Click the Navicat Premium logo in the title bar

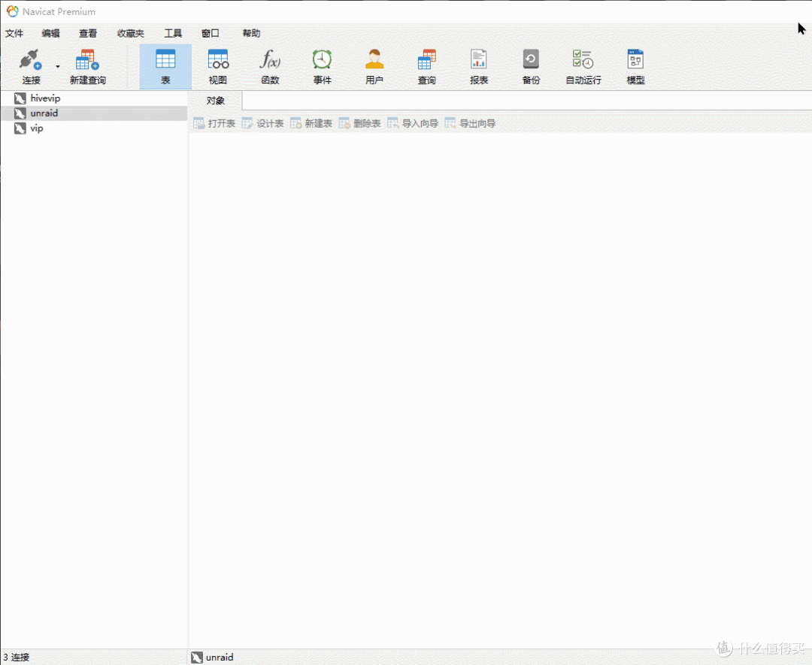coord(13,11)
